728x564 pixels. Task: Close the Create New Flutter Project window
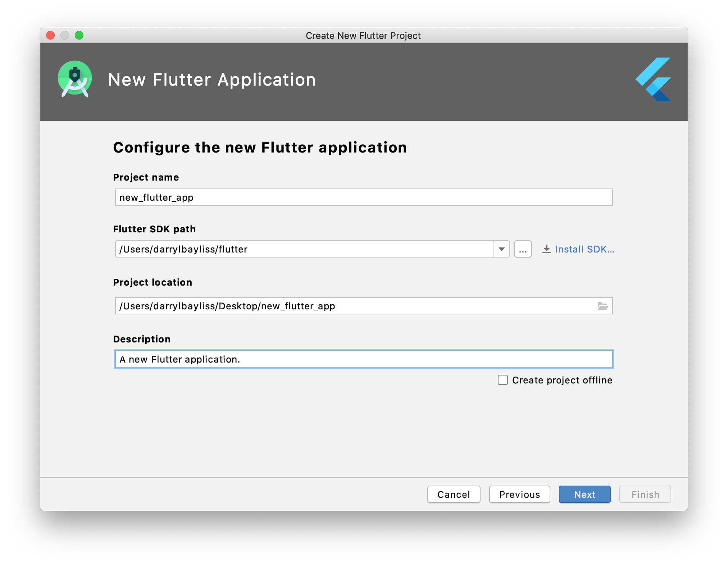50,35
